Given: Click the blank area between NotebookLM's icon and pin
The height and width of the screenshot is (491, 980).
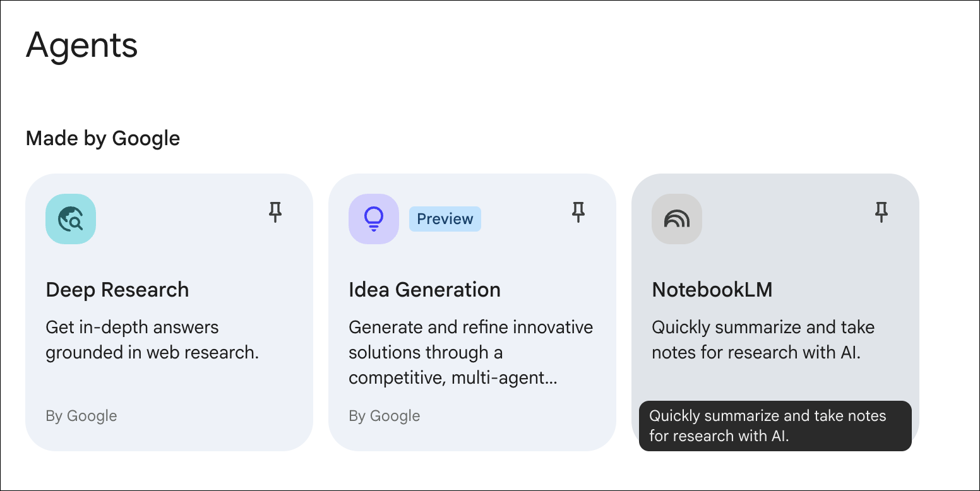Looking at the screenshot, I should (x=787, y=219).
